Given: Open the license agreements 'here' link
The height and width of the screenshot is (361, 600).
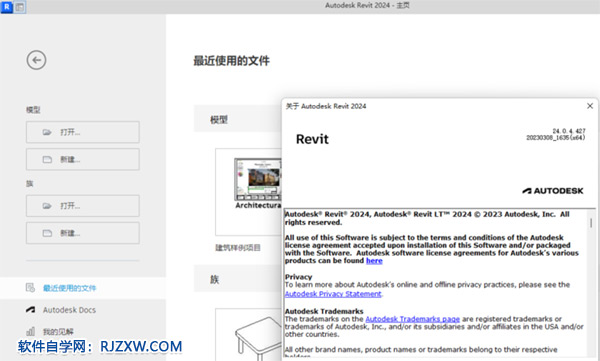Looking at the screenshot, I should [374, 261].
